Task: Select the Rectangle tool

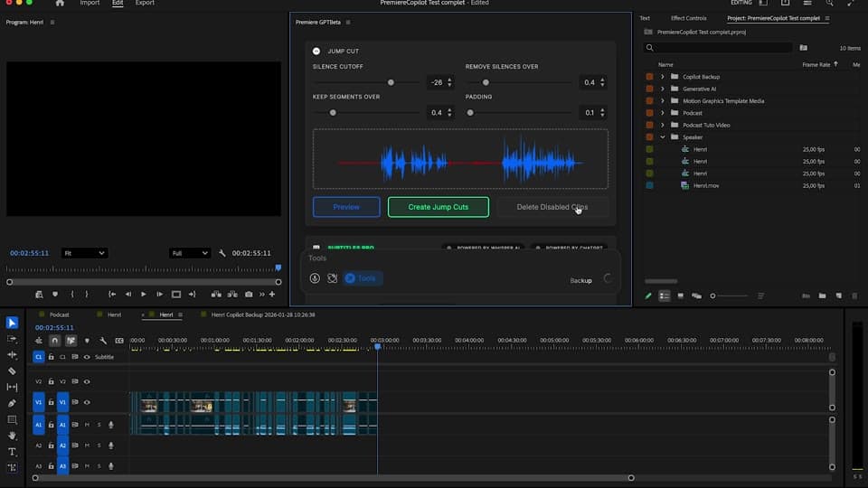Action: click(x=12, y=419)
